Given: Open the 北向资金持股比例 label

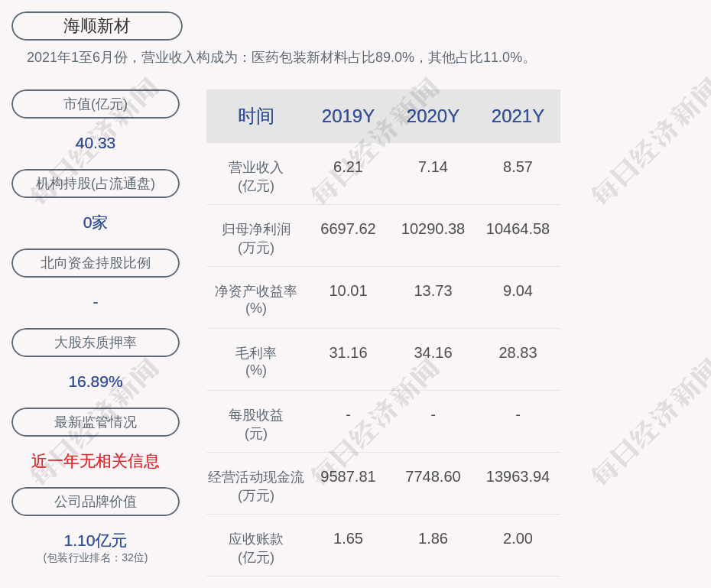Looking at the screenshot, I should 96,263.
